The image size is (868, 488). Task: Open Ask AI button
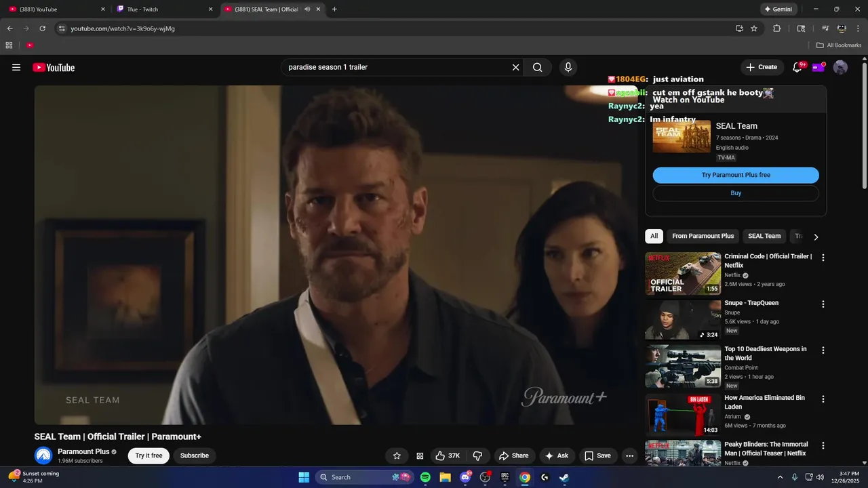click(557, 455)
